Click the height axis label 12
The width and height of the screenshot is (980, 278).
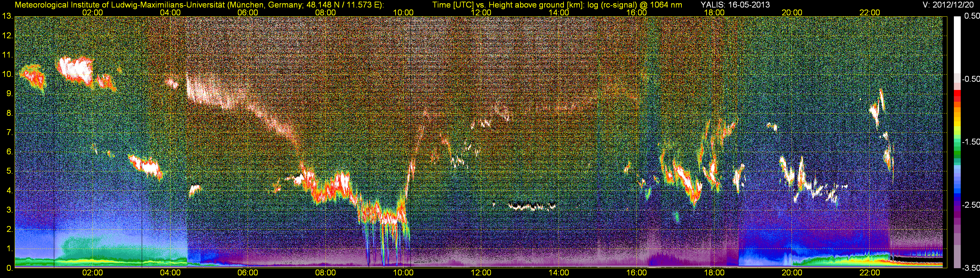coord(7,35)
